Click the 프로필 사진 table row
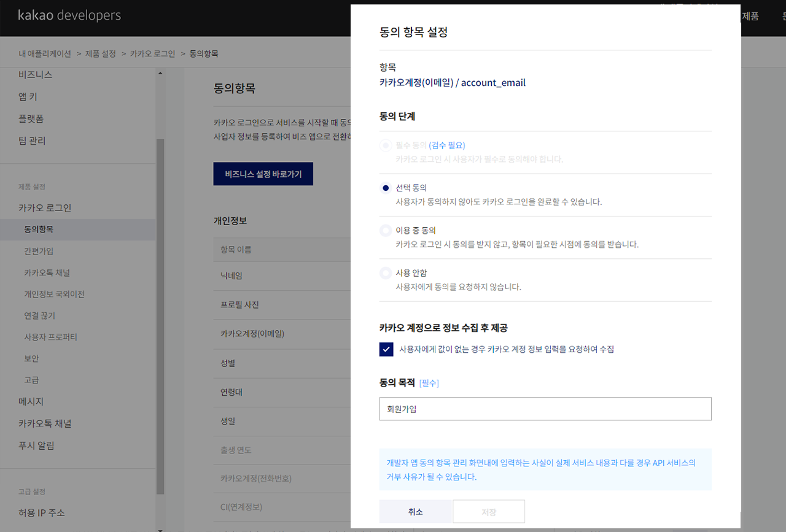The image size is (786, 532). tap(282, 305)
